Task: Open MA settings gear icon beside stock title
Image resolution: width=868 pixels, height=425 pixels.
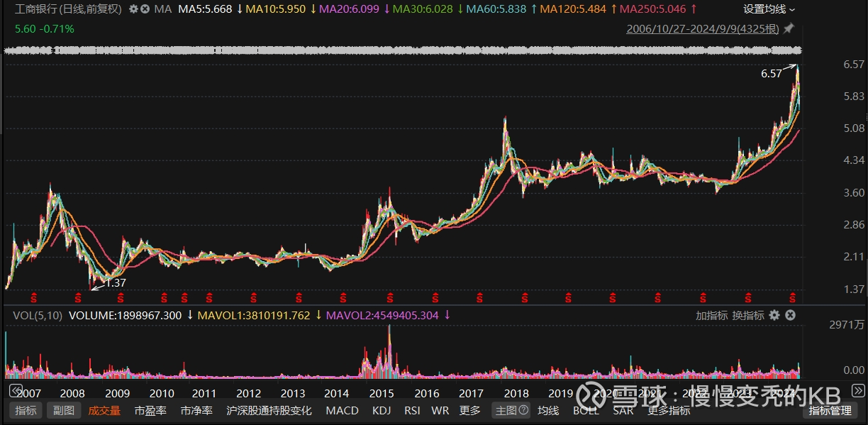Action: coord(133,9)
